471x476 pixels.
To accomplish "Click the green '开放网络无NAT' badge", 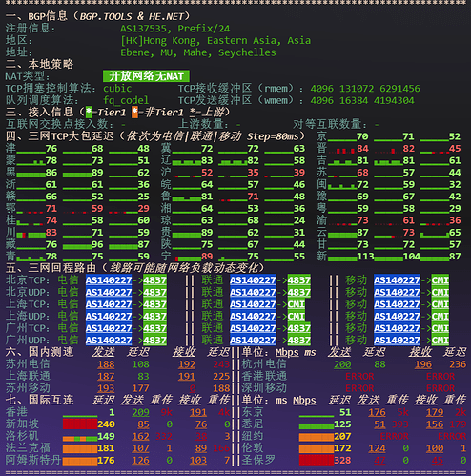I will 146,76.
